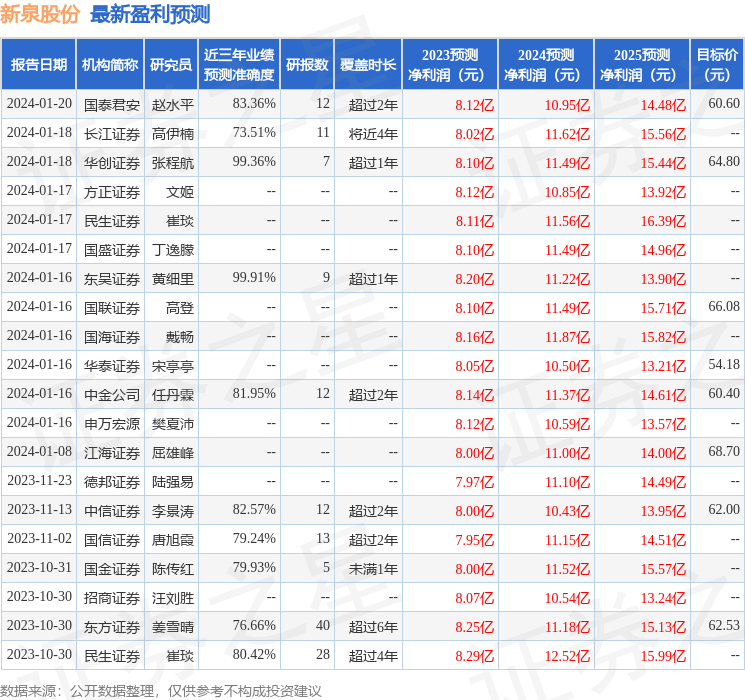This screenshot has width=745, height=700.
Task: Click target price 64.80
Action: pos(724,162)
